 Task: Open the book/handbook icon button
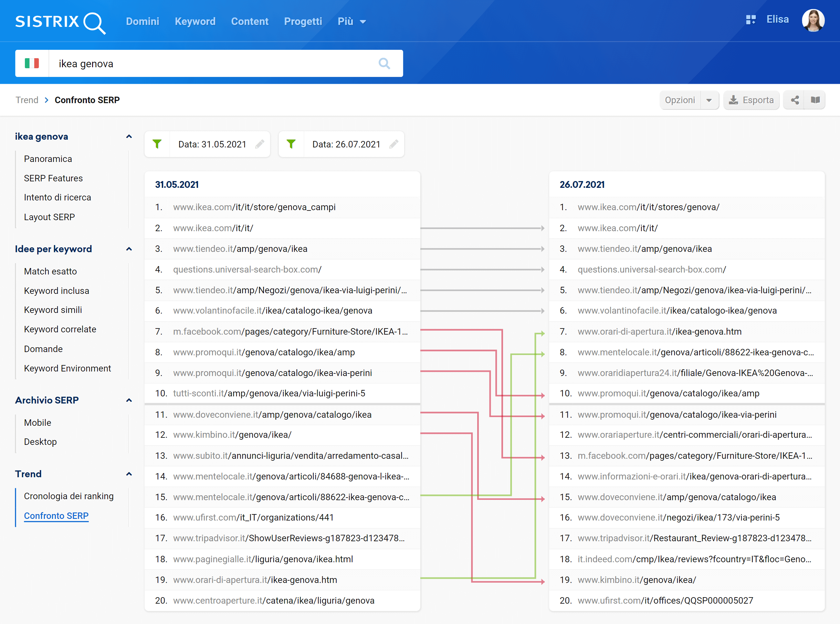(815, 100)
